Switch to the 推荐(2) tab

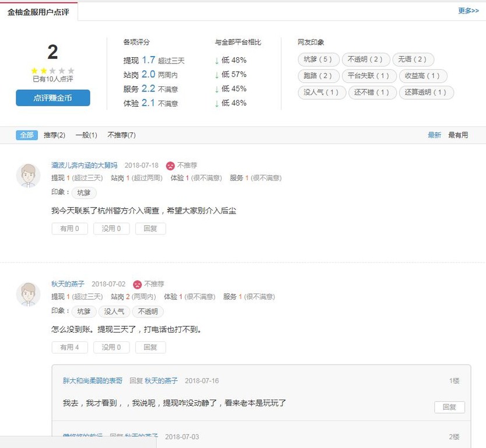(54, 135)
